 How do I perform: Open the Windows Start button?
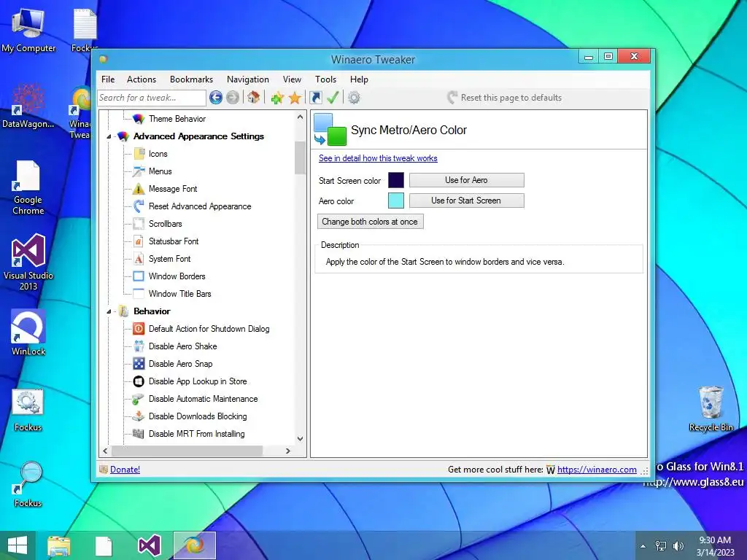[18, 545]
